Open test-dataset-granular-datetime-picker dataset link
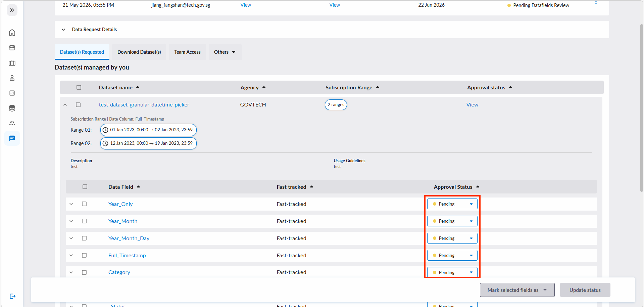Screen dimensions: 644x307 144,105
